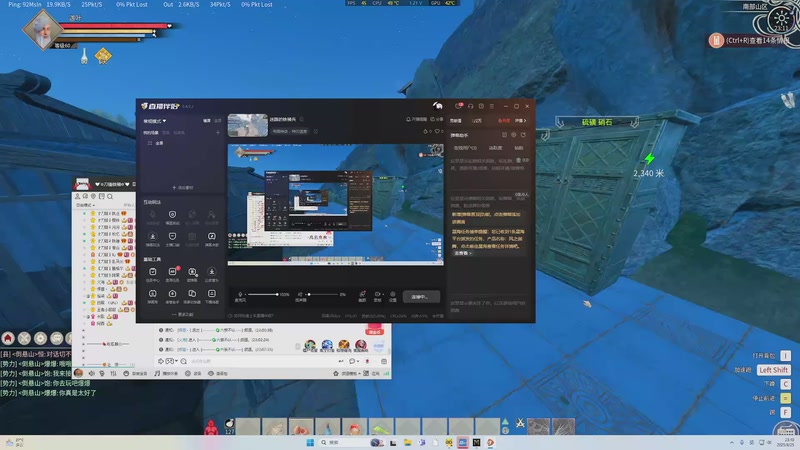
Task: Click the hotbar slot with green item
Action: click(381, 427)
